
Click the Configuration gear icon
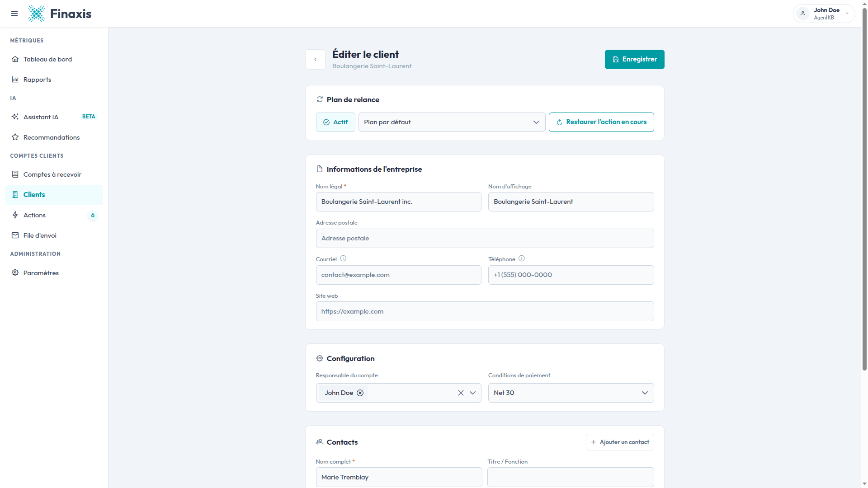pyautogui.click(x=320, y=358)
